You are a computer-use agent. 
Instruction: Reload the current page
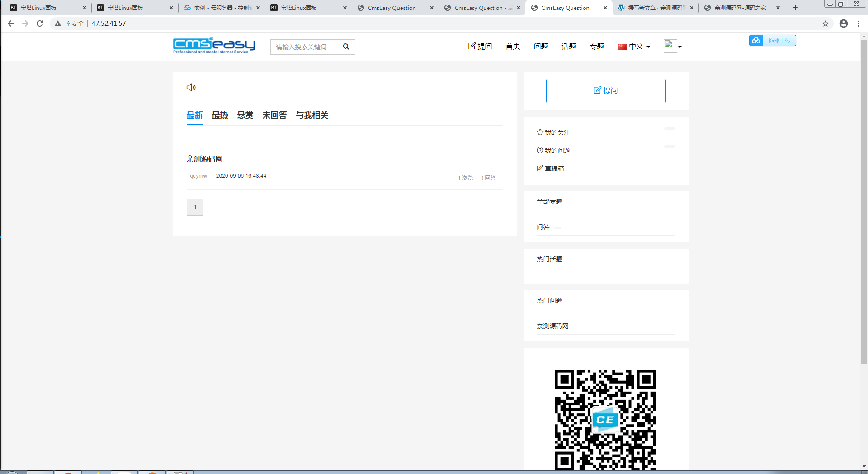click(40, 24)
